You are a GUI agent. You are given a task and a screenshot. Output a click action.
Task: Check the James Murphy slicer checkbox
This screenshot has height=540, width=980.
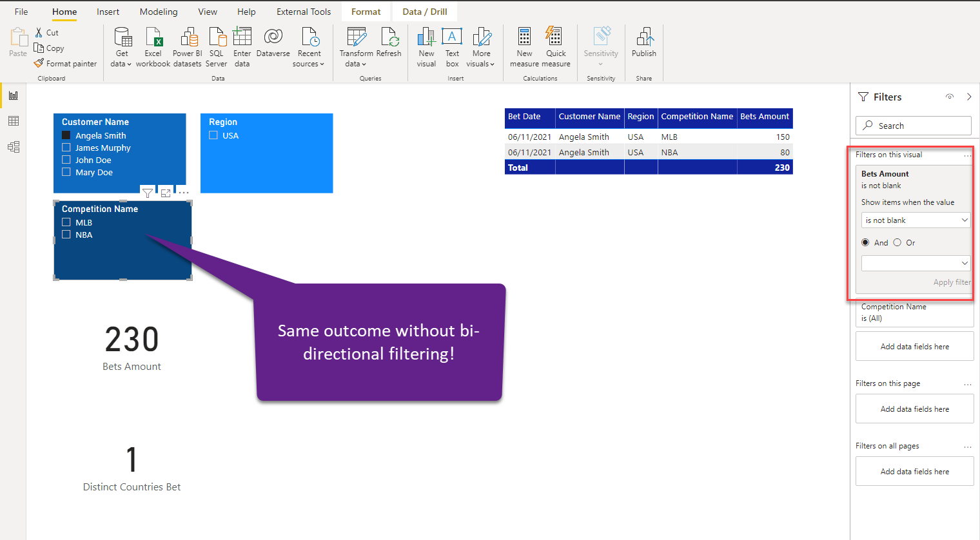pos(66,147)
